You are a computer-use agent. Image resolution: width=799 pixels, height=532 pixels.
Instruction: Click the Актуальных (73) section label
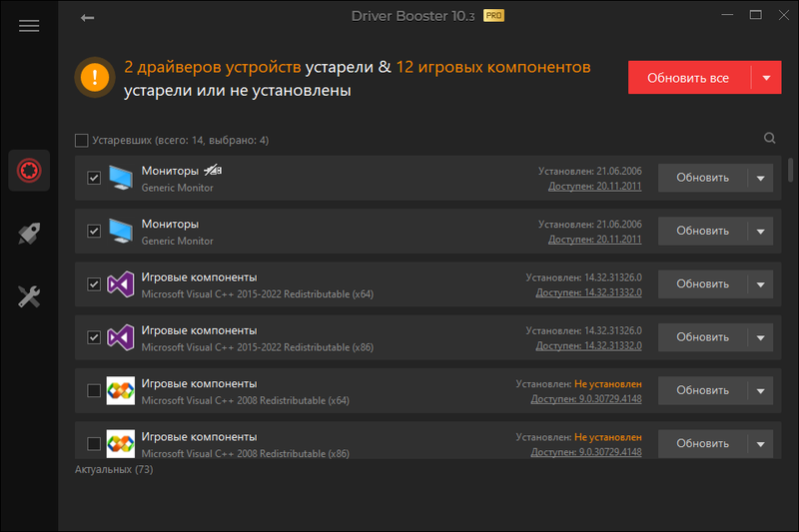(x=114, y=469)
